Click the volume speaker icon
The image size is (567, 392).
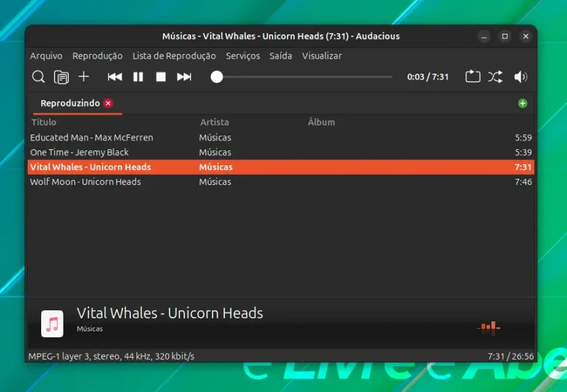520,77
